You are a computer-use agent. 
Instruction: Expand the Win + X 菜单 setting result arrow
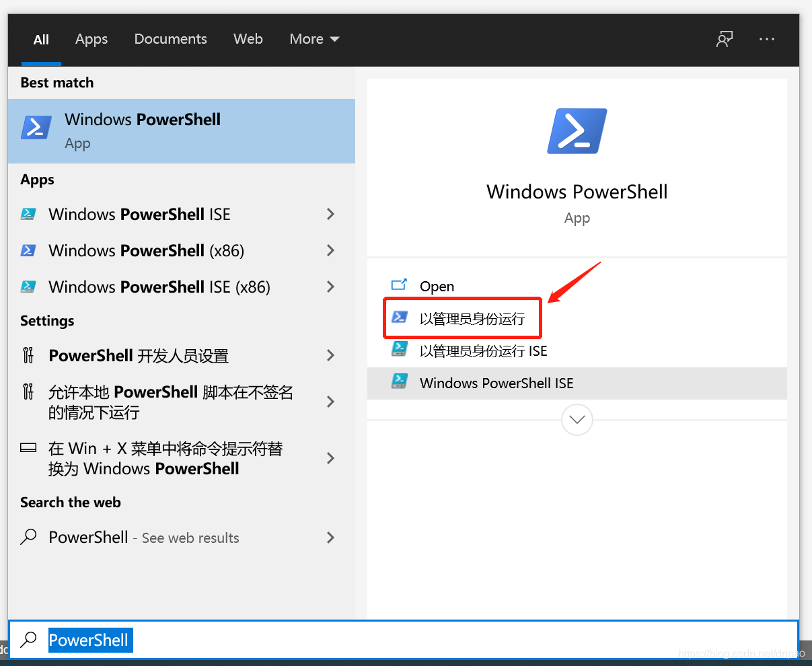330,458
